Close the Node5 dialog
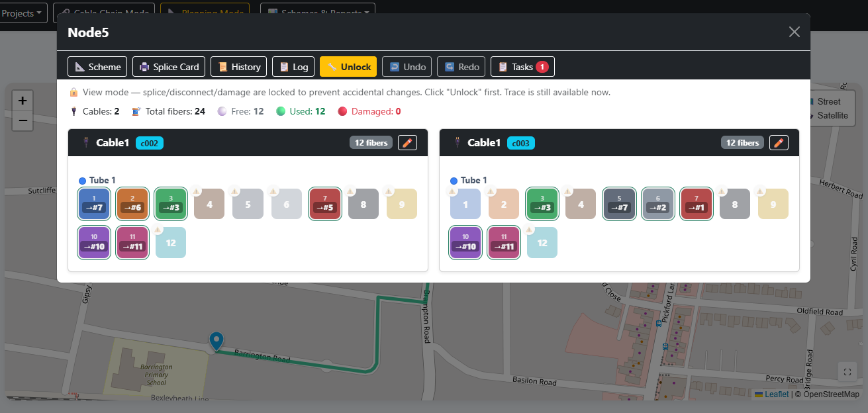This screenshot has height=413, width=868. pyautogui.click(x=795, y=32)
